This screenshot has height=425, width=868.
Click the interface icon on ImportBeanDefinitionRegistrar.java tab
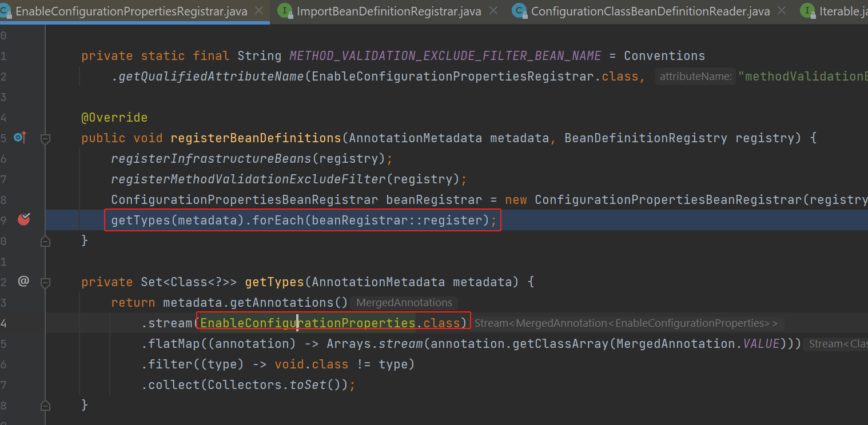click(284, 11)
